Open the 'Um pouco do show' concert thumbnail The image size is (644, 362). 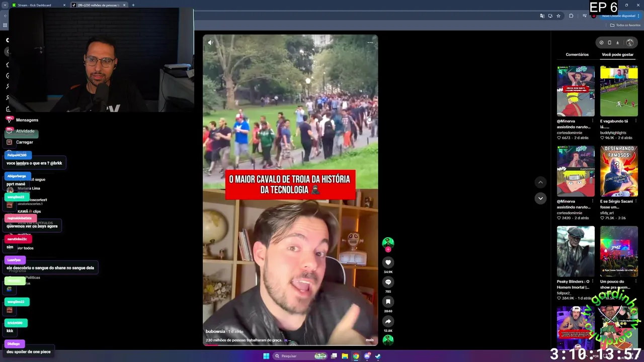coord(619,251)
